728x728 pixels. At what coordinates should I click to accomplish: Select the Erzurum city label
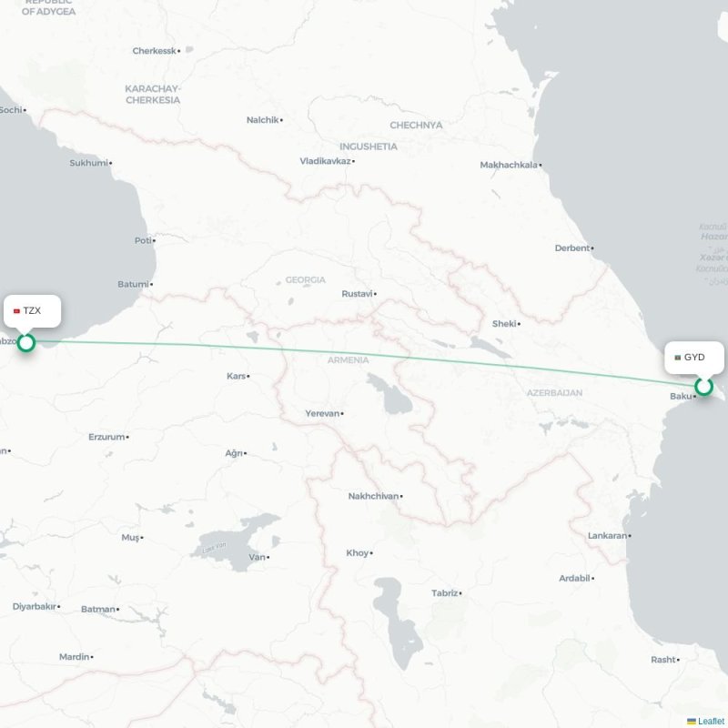pos(106,437)
